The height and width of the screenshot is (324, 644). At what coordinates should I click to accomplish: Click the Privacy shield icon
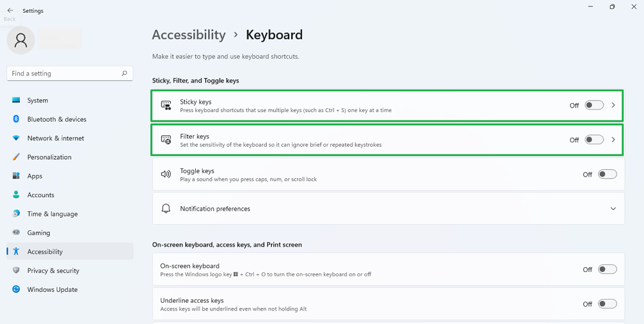(x=16, y=270)
